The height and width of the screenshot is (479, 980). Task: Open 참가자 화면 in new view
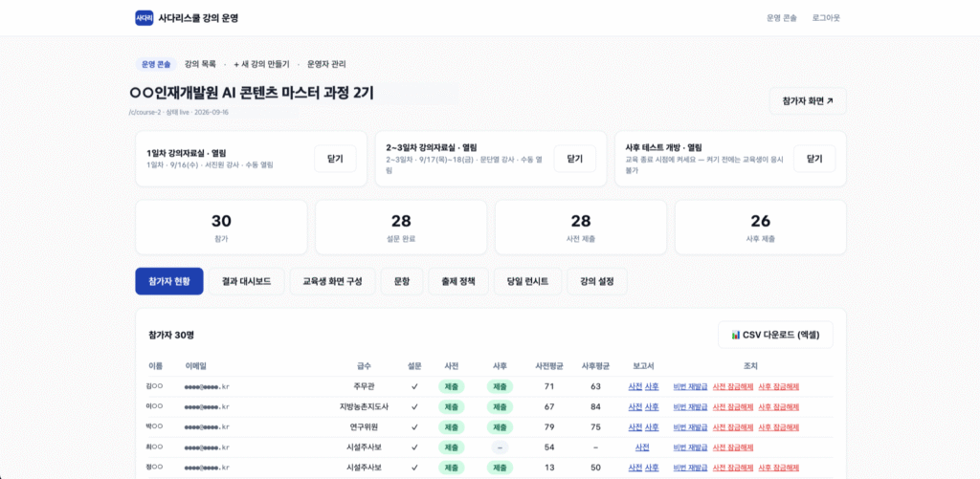click(x=808, y=101)
